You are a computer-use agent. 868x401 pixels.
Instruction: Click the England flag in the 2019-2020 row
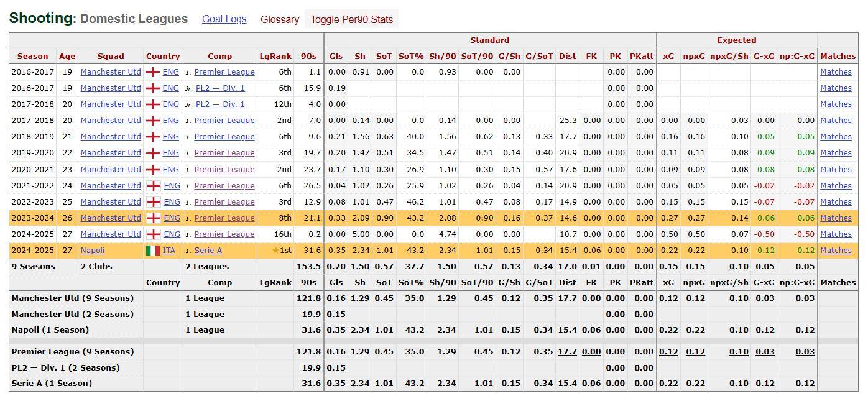tap(153, 153)
